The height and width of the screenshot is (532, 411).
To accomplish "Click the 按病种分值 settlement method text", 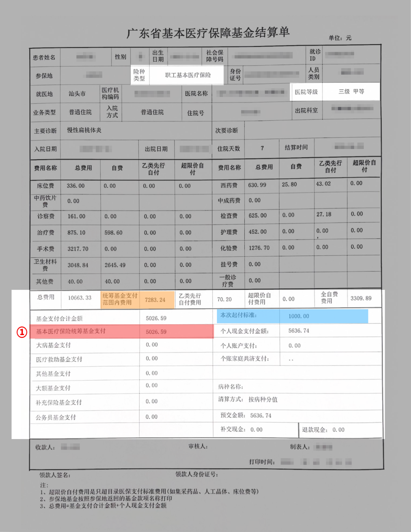I will coord(263,399).
